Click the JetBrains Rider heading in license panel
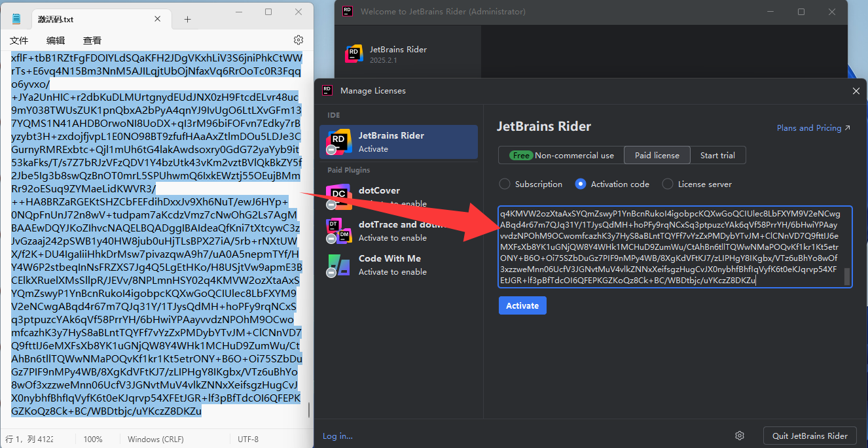The image size is (868, 448). point(544,127)
